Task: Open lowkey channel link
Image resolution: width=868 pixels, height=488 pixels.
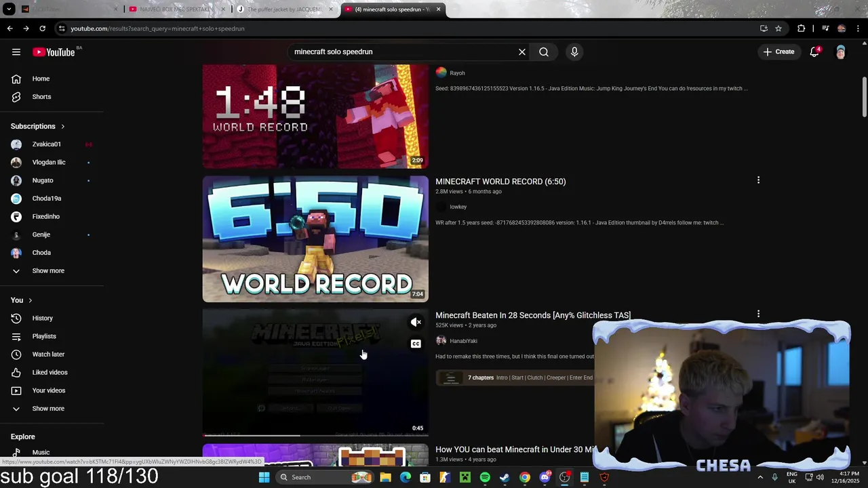Action: point(458,207)
